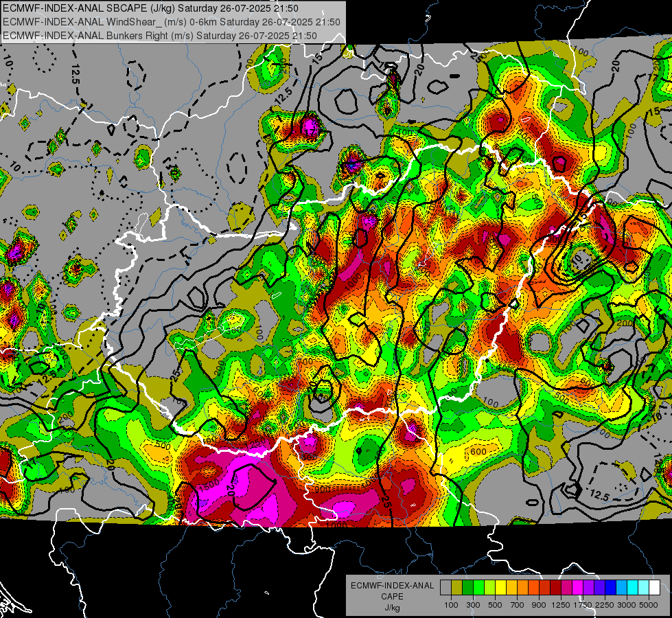
Task: Click the J/kg unit label in the legend
Action: [x=392, y=608]
